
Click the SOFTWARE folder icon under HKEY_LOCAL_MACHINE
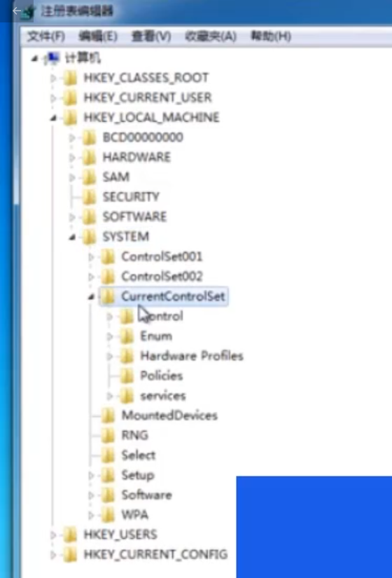pyautogui.click(x=89, y=217)
